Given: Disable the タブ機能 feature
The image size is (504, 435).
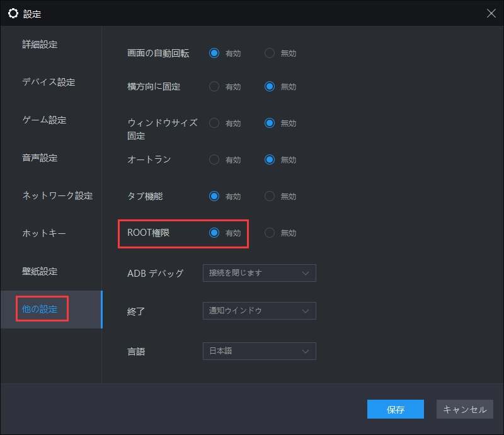Looking at the screenshot, I should click(270, 196).
